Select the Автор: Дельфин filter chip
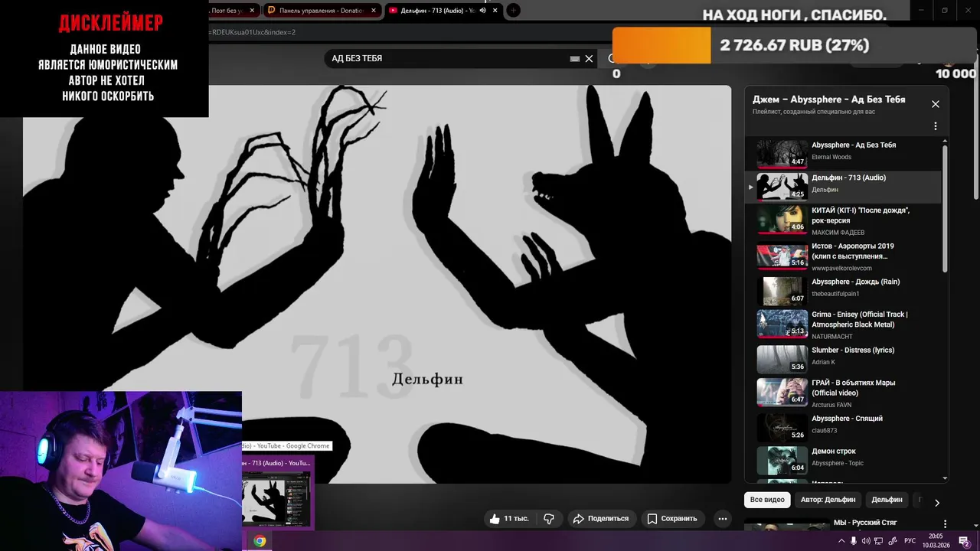980x551 pixels. (828, 500)
